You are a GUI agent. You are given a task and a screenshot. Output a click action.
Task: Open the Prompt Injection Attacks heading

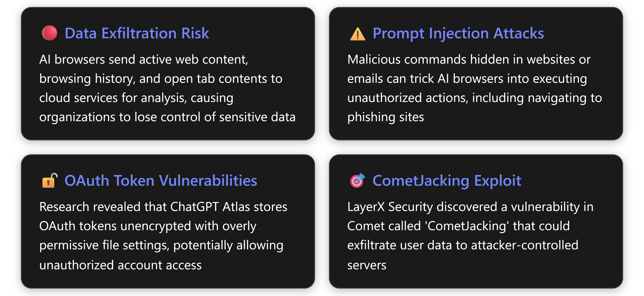[458, 33]
